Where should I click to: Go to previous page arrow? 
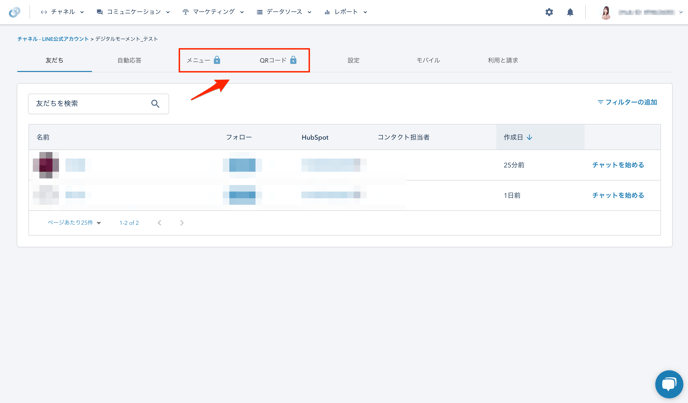[159, 223]
